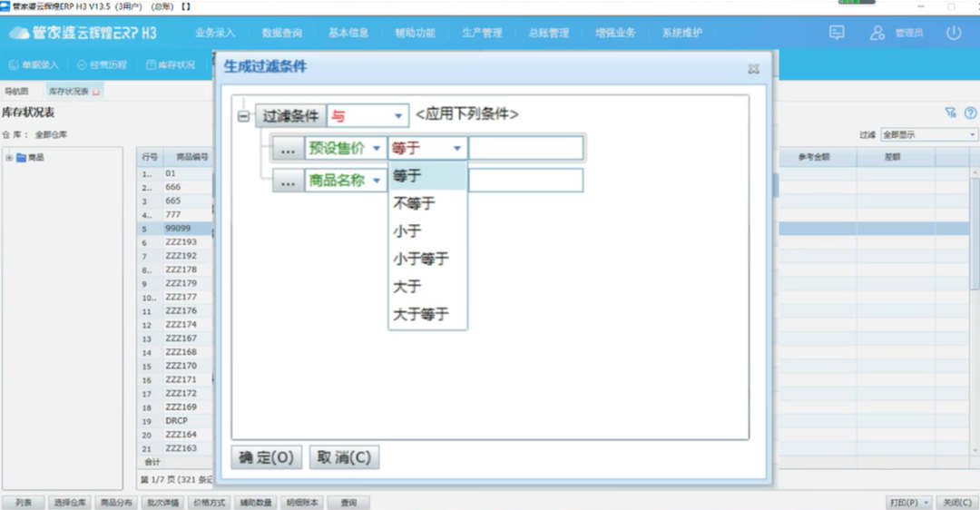Viewport: 980px width, 510px height.
Task: Click the ellipsis button beside 商品名称
Action: coord(288,181)
